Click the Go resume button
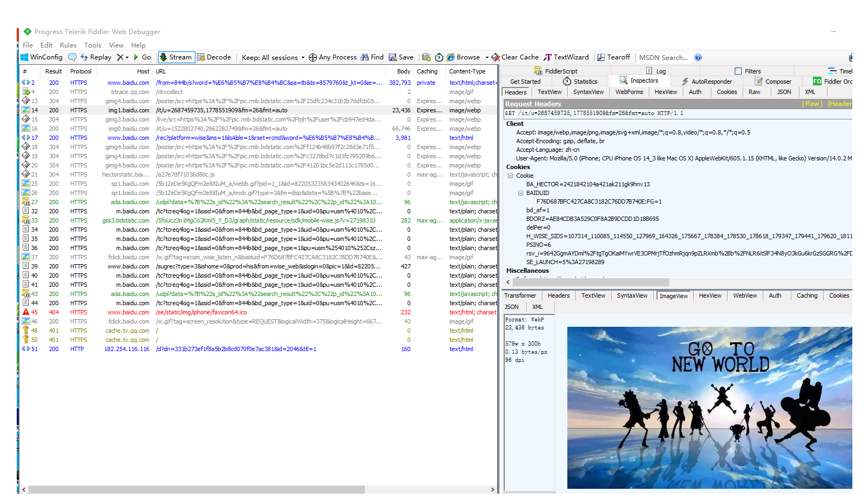Viewport: 868px width, 498px height. tap(143, 57)
